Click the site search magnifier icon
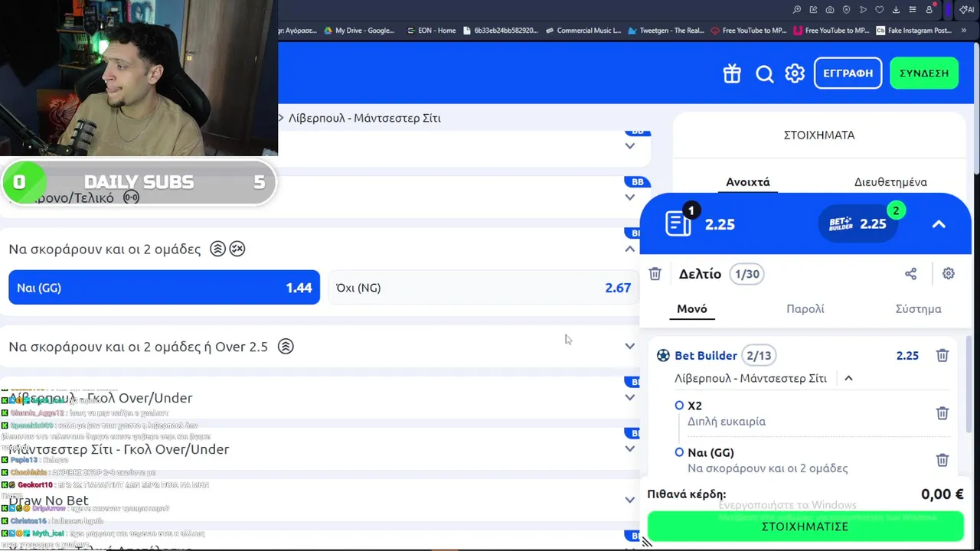Screen dimensions: 980x551 pos(764,73)
